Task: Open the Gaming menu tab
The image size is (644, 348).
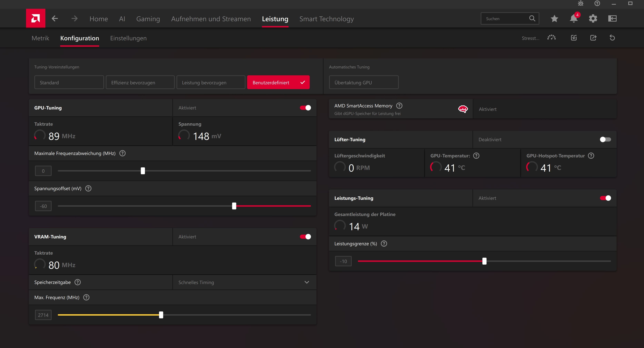Action: 148,19
